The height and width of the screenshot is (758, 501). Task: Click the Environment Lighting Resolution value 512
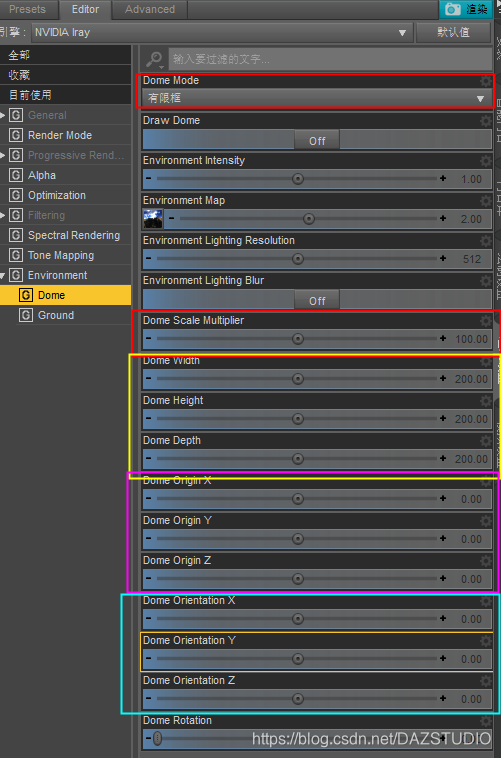(x=472, y=259)
